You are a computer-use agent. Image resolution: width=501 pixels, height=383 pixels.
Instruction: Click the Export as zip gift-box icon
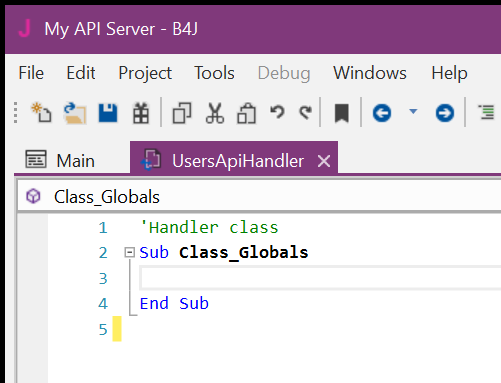[141, 113]
